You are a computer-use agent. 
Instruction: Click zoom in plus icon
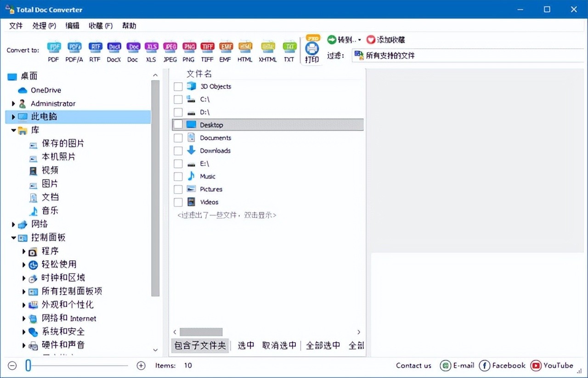coord(141,366)
